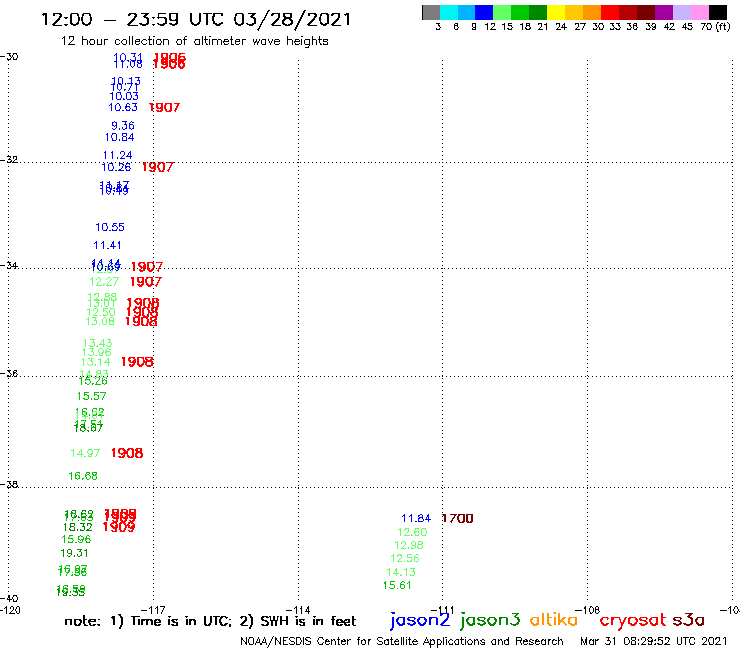The height and width of the screenshot is (650, 740).
Task: Click the orange altika legend label
Action: (x=553, y=619)
